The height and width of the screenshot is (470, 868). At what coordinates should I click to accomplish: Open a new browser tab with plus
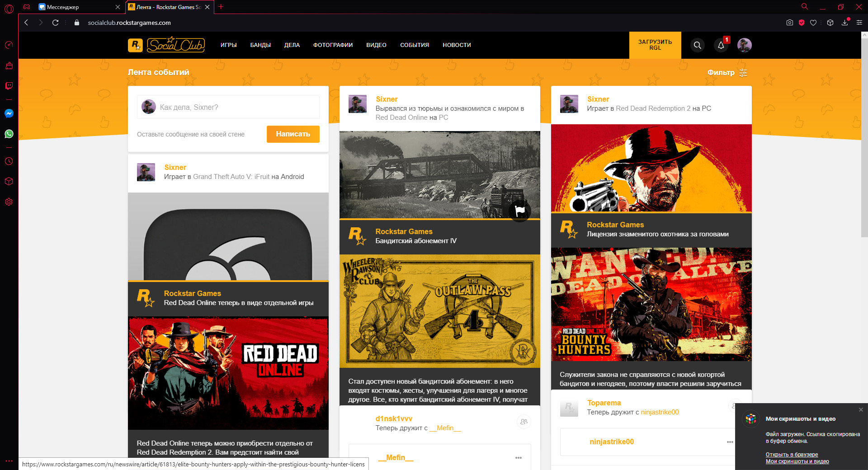click(221, 7)
